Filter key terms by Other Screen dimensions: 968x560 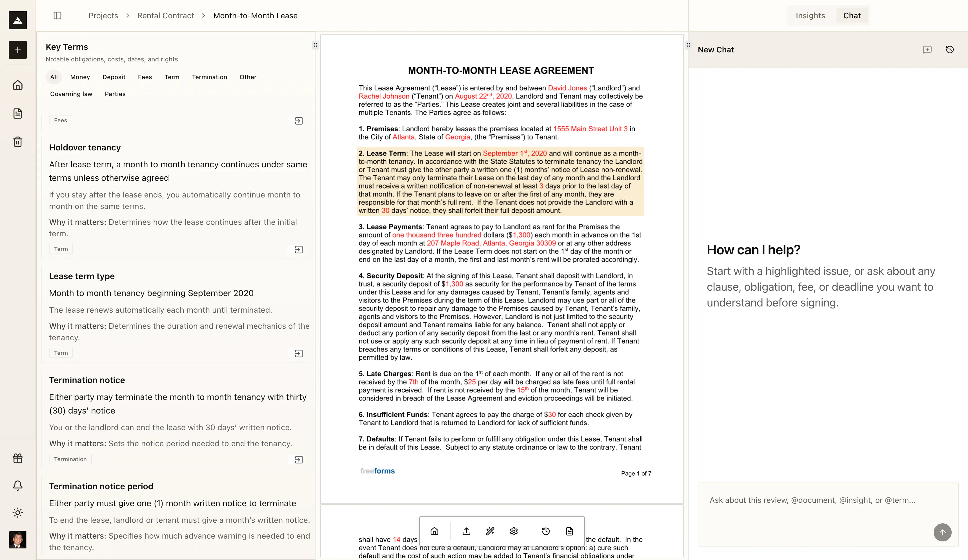click(x=248, y=77)
